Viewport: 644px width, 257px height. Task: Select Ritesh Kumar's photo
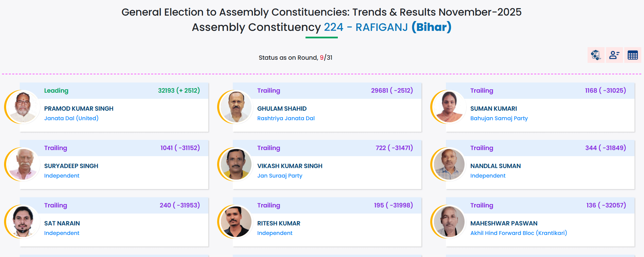[x=236, y=222]
